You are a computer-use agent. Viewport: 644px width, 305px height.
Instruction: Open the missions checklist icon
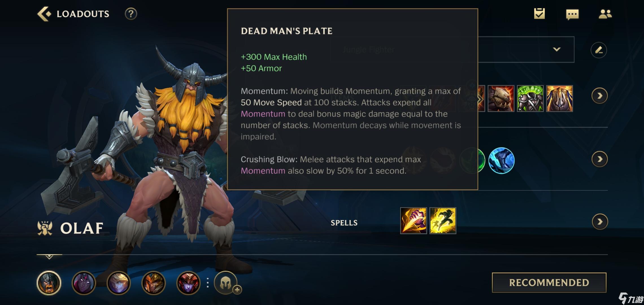[539, 14]
